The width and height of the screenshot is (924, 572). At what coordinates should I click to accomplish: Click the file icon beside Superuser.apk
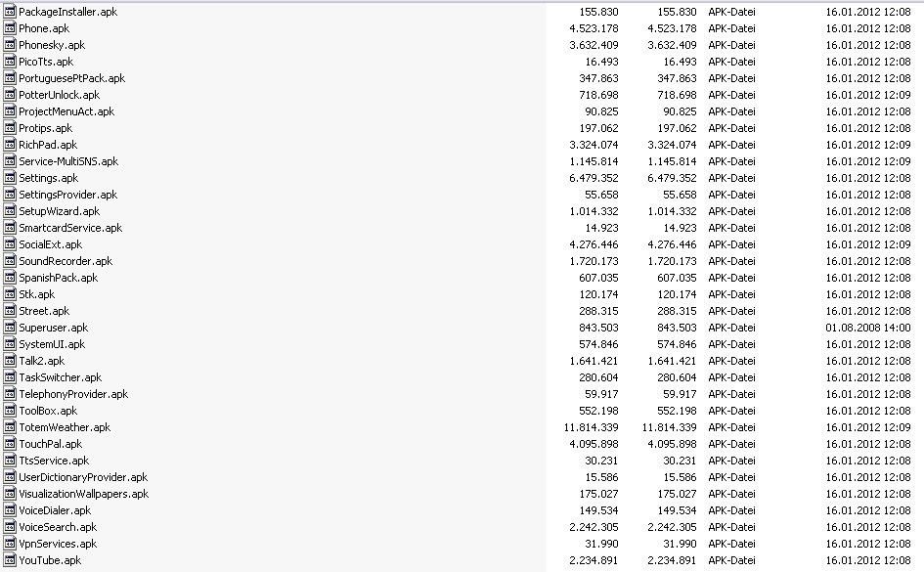[10, 328]
